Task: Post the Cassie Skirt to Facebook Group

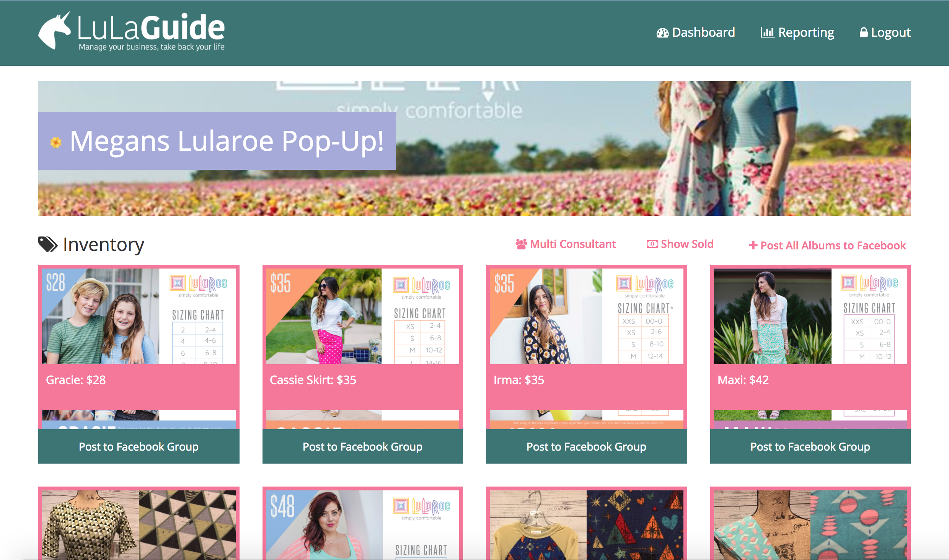Action: tap(362, 446)
